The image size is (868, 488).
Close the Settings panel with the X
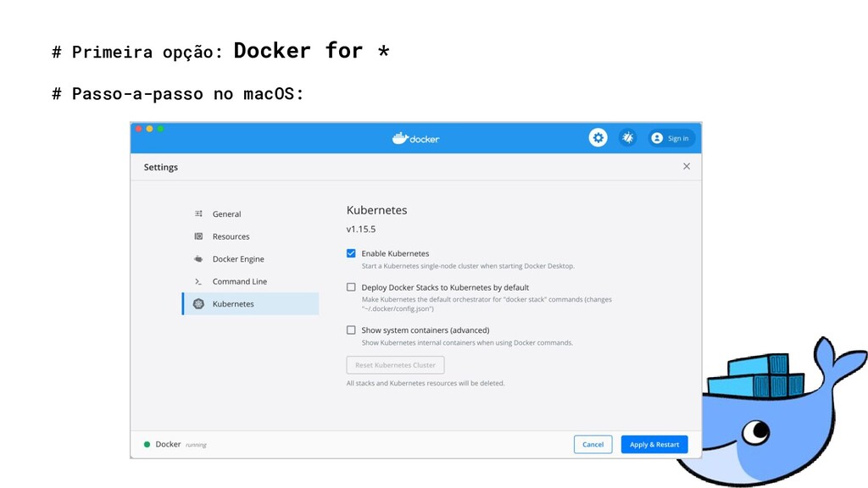click(x=687, y=167)
